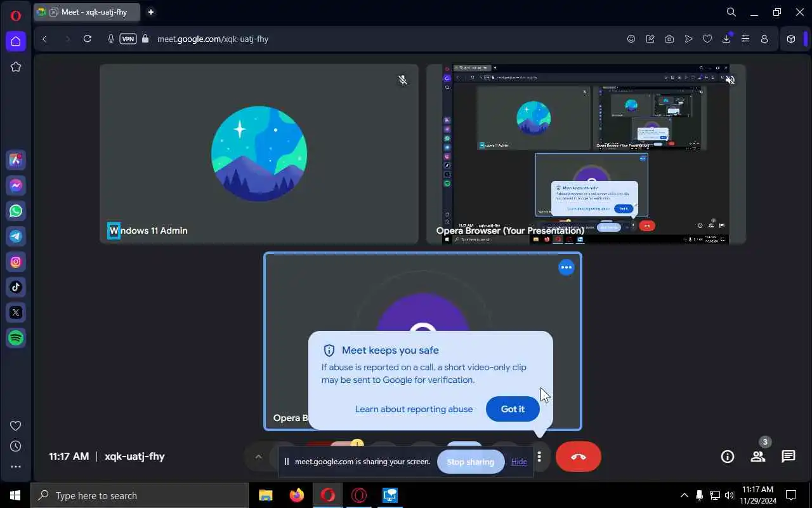Open Spotify in the Opera sidebar
The image size is (812, 508).
[x=16, y=338]
